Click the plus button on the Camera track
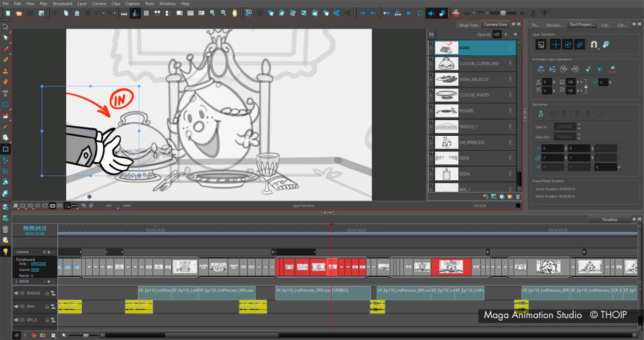644x340 pixels. (49, 252)
